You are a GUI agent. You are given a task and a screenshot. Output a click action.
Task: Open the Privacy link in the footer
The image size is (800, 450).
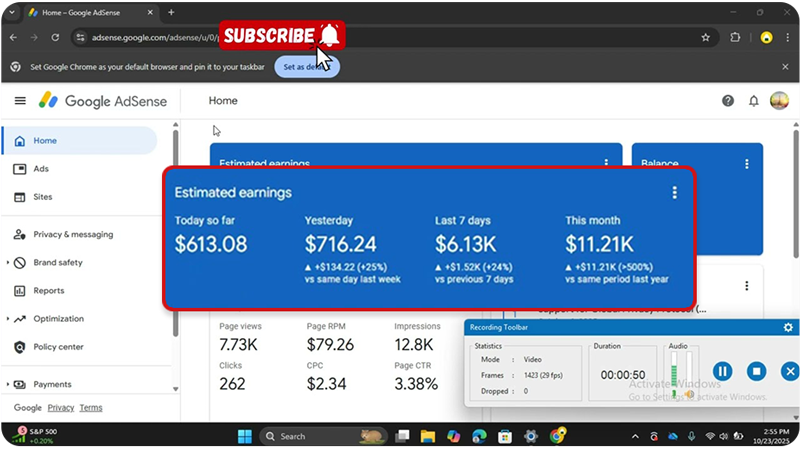point(61,408)
